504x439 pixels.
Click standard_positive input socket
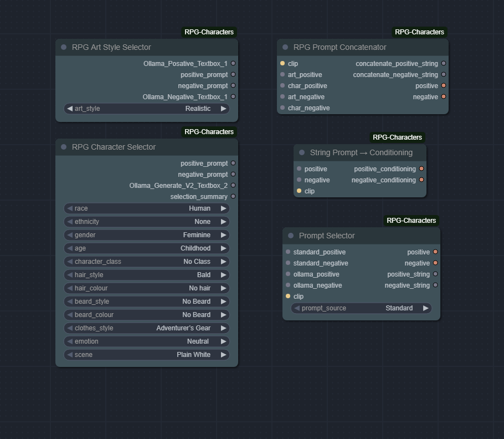click(x=288, y=252)
